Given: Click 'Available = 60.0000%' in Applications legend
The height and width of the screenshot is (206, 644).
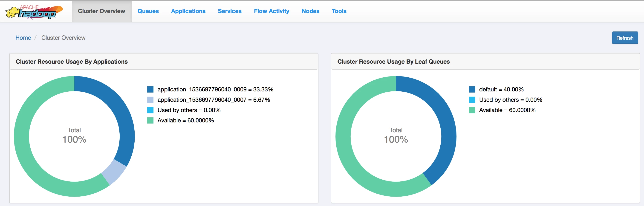Looking at the screenshot, I should (186, 121).
